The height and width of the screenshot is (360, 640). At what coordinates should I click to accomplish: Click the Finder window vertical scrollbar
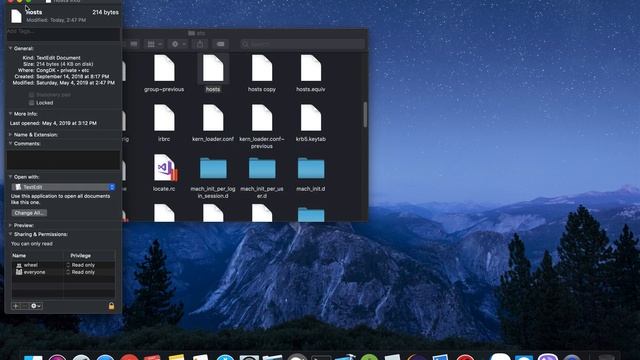coord(365,115)
